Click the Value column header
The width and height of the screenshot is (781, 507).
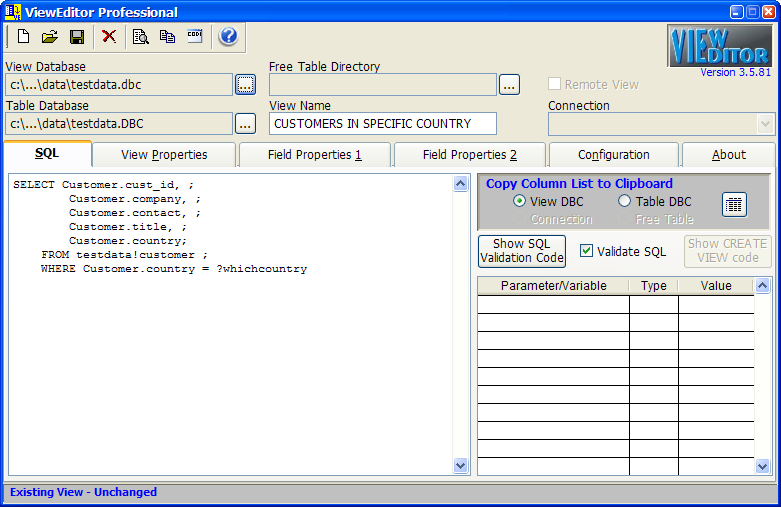(716, 286)
